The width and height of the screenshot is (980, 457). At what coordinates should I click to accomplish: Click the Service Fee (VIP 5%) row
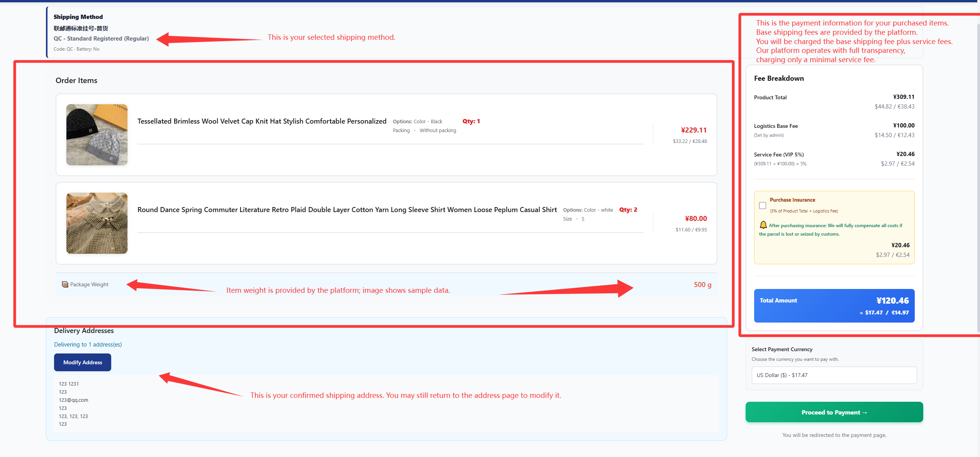click(x=778, y=155)
